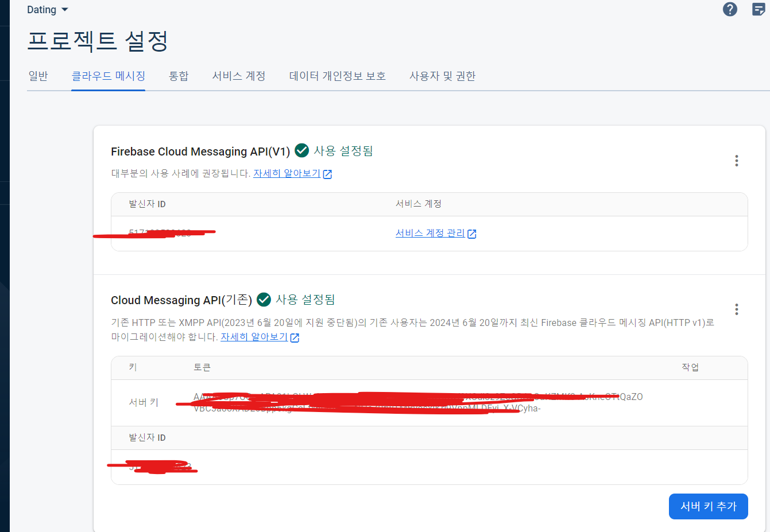Switch to the 사용자 및 권한 tab

tap(442, 76)
